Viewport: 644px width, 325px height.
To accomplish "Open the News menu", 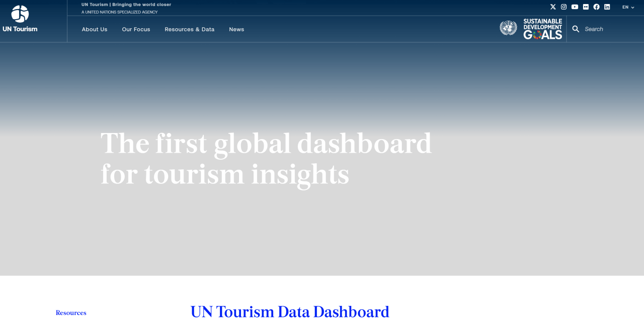I will click(236, 29).
